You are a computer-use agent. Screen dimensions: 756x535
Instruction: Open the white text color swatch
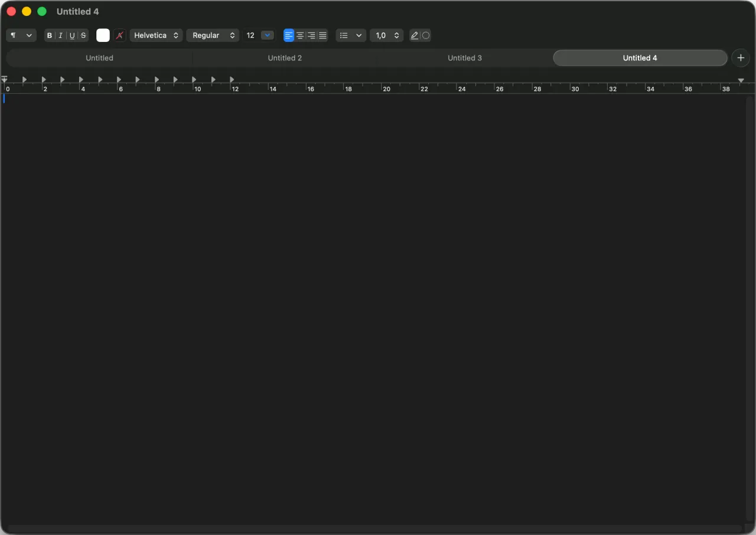[x=103, y=35]
